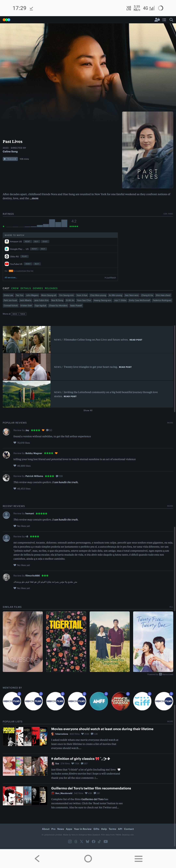This screenshot has width=176, height=868.
Task: Like Bobby Wagner's review heart
Action: pyautogui.click(x=15, y=466)
